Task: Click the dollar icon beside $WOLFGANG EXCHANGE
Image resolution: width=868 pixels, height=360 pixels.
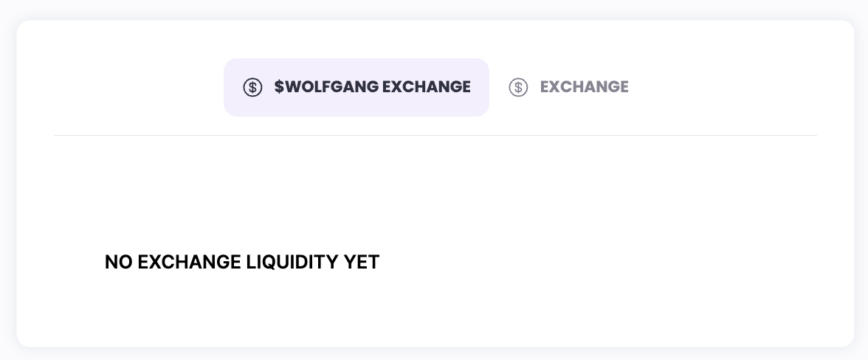Action: coord(252,87)
